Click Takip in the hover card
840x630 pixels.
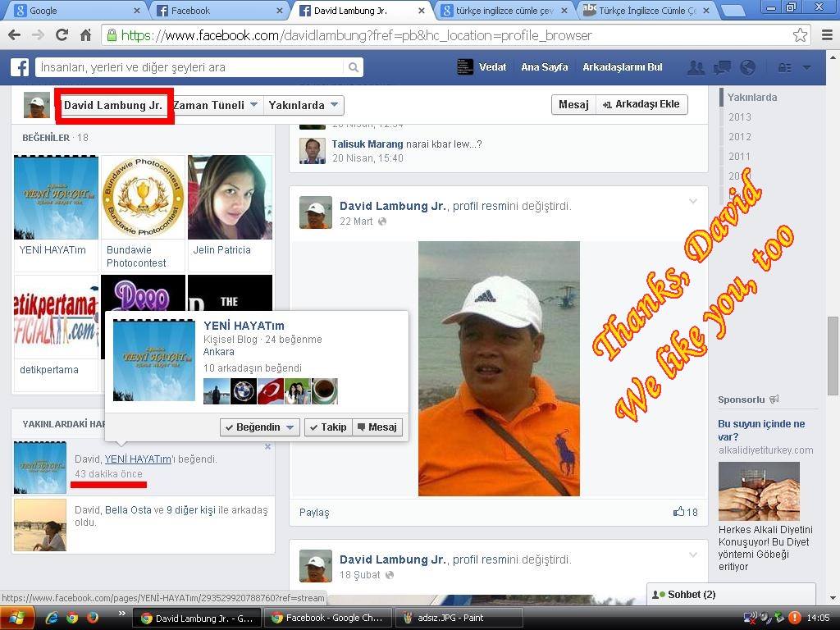pos(328,427)
